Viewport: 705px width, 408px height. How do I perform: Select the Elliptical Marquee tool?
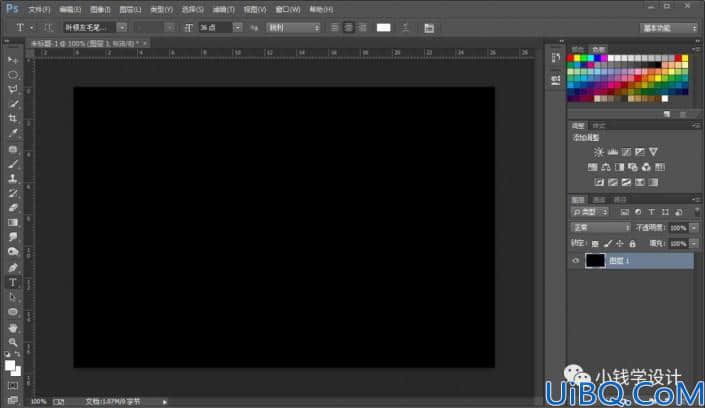pyautogui.click(x=13, y=75)
